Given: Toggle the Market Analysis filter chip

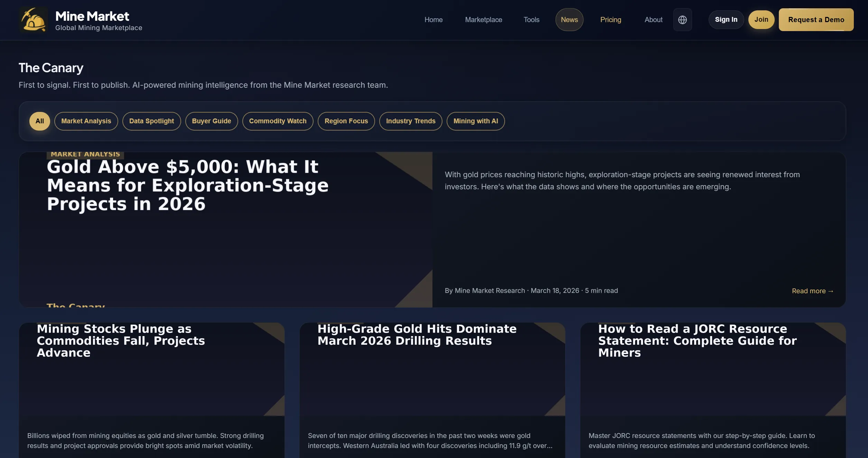Looking at the screenshot, I should click(x=86, y=121).
